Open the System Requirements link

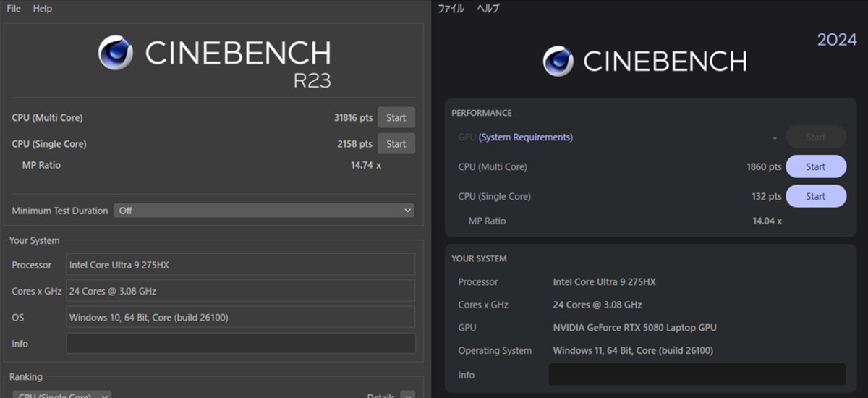526,137
